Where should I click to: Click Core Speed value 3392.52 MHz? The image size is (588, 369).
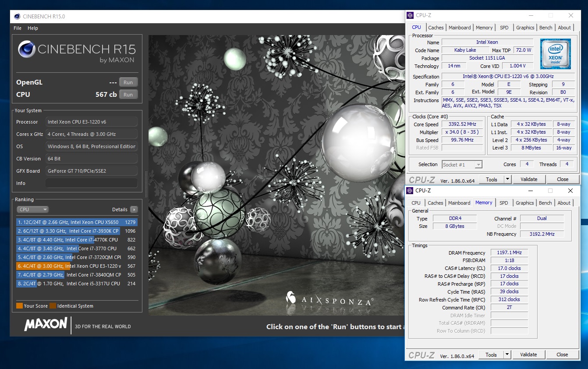click(x=462, y=124)
